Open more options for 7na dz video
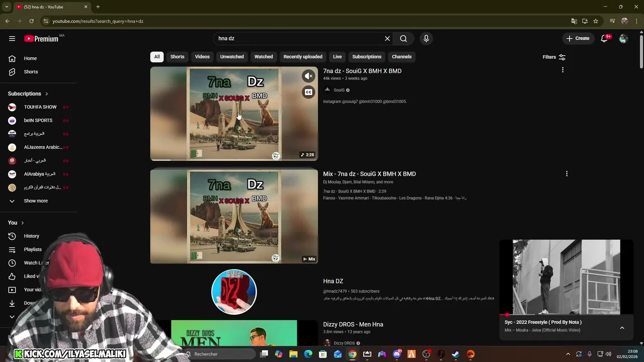This screenshot has height=362, width=644. coord(562,70)
